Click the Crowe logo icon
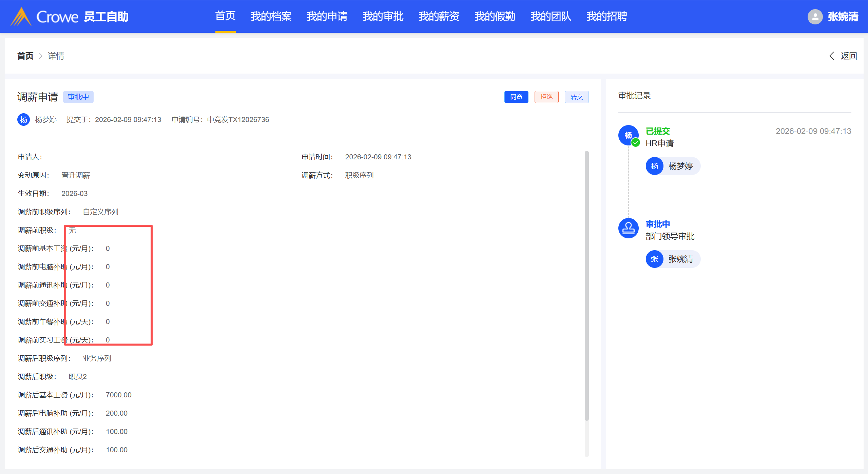 click(21, 17)
